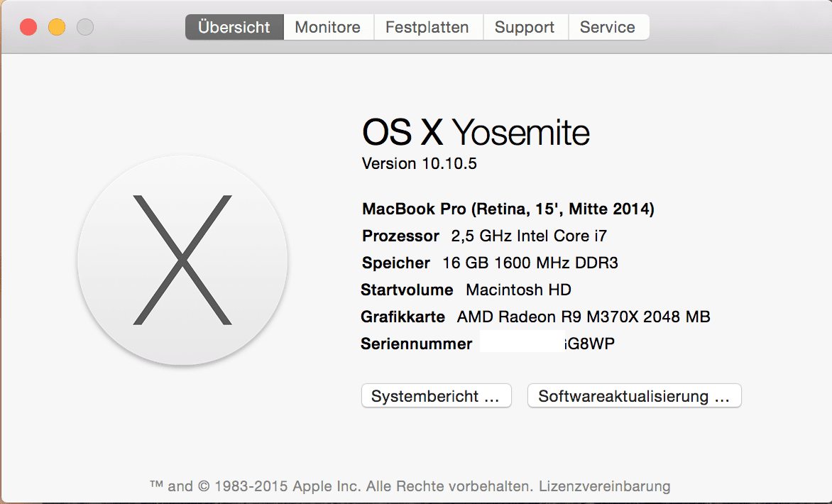
Task: Click the Seriennummer label
Action: pos(417,344)
